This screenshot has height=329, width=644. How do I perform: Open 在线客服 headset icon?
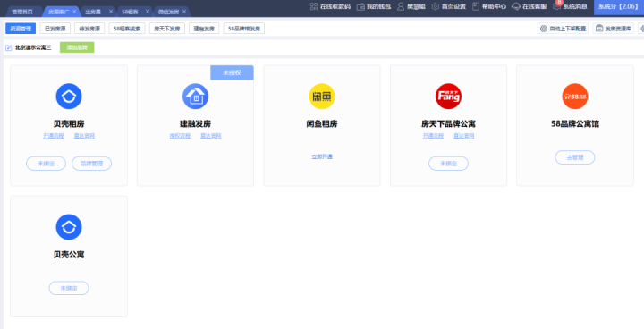[516, 6]
